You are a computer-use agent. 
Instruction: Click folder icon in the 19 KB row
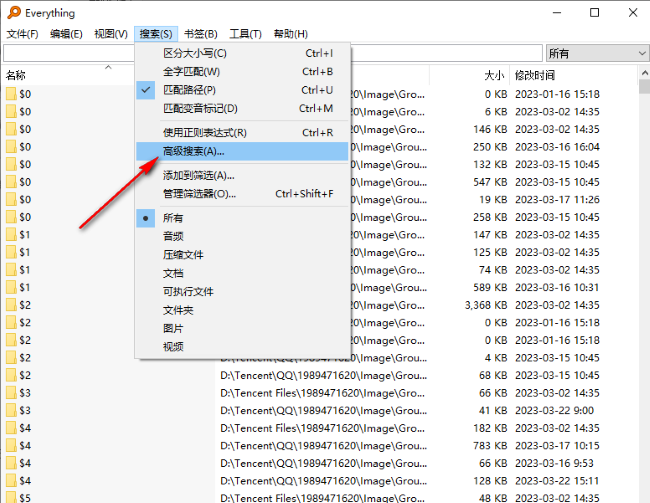point(11,199)
